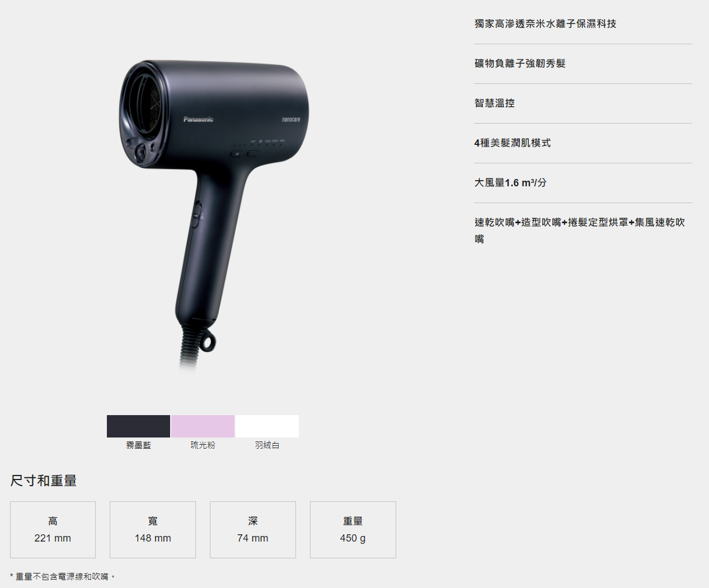Select the 霧墨藍 dark navy color swatch

click(x=138, y=426)
